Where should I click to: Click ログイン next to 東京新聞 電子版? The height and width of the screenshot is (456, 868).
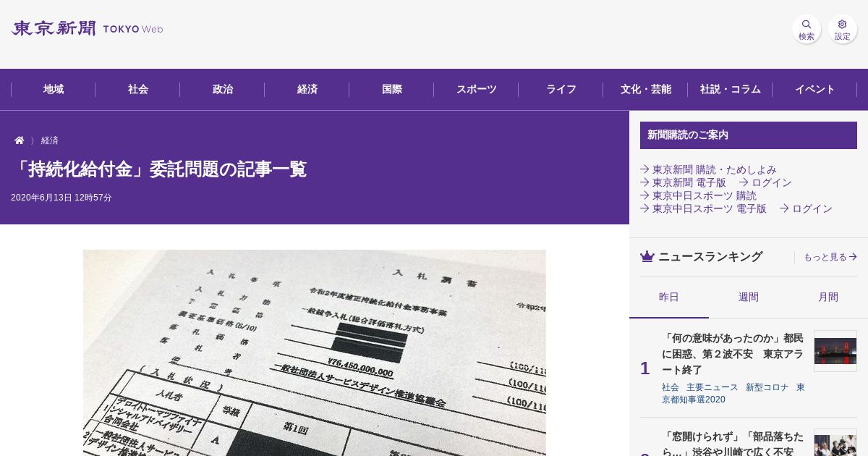(765, 182)
